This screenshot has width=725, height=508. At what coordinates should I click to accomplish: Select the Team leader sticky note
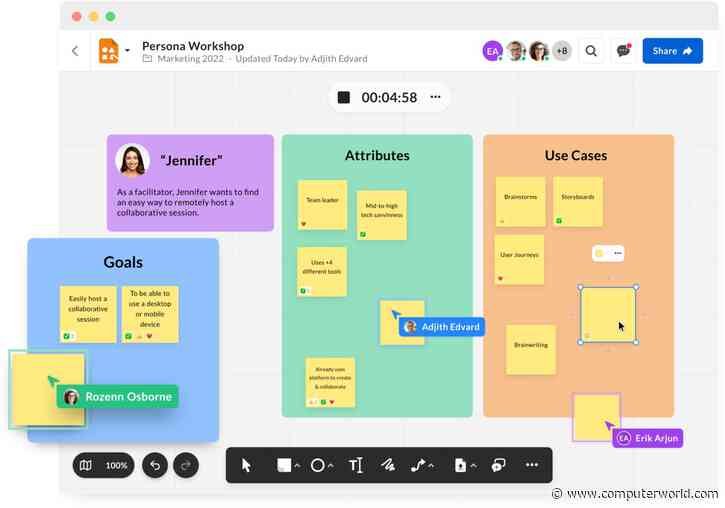[x=322, y=205]
